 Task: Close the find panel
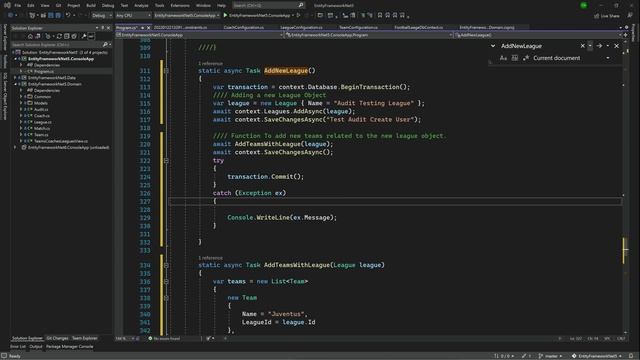616,46
